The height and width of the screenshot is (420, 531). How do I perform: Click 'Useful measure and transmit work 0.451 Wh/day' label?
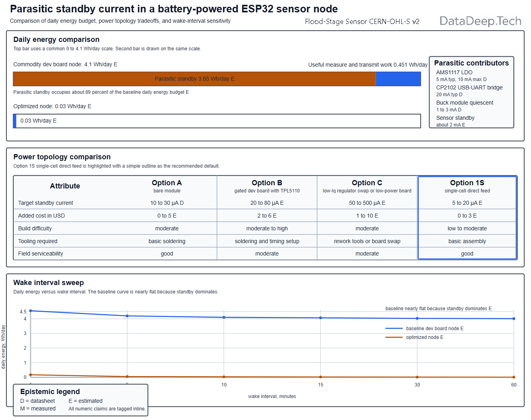368,65
